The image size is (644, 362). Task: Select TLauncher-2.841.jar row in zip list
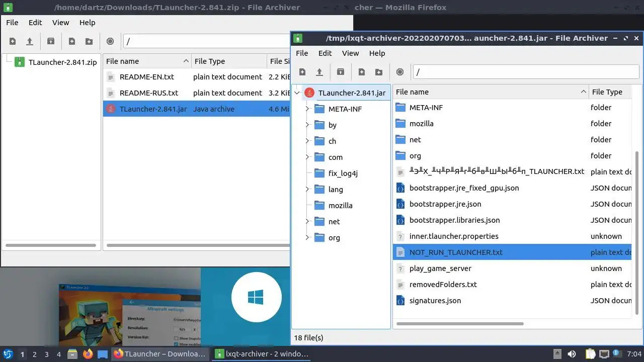tap(196, 109)
